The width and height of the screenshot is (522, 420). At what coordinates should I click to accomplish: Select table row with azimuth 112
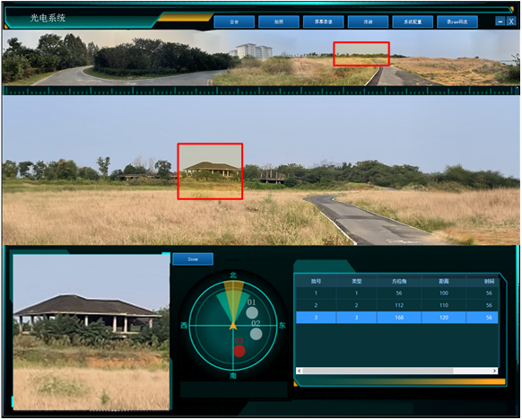pos(396,305)
